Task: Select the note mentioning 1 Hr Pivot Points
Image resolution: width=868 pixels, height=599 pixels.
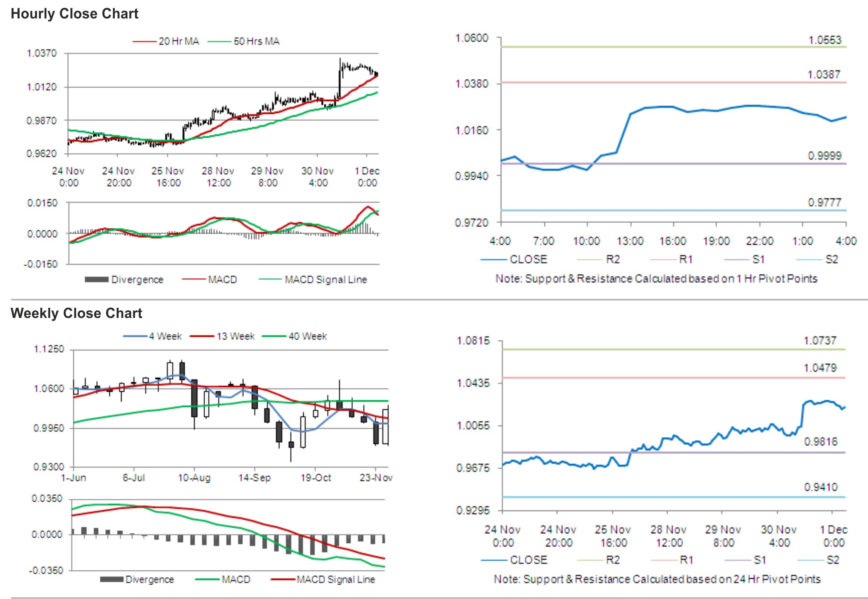Action: (657, 279)
